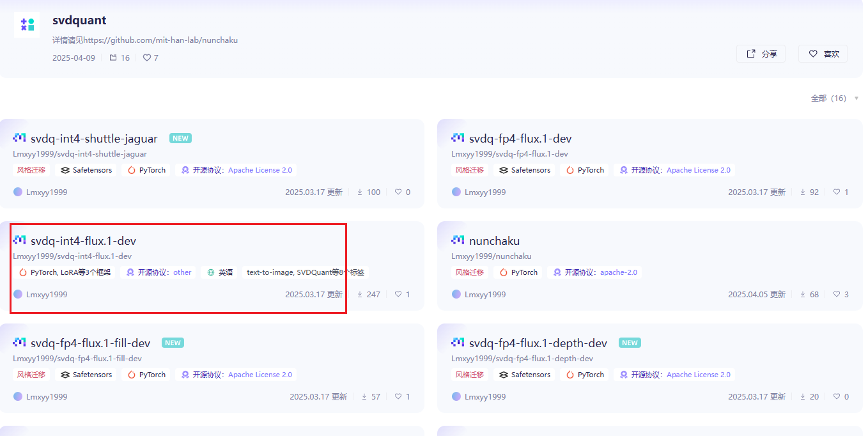868x436 pixels.
Task: Click text-to-image, SVDQuant tags label
Action: point(305,272)
